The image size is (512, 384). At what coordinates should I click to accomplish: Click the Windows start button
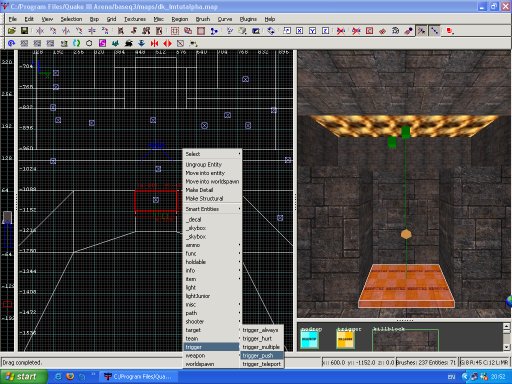point(23,377)
